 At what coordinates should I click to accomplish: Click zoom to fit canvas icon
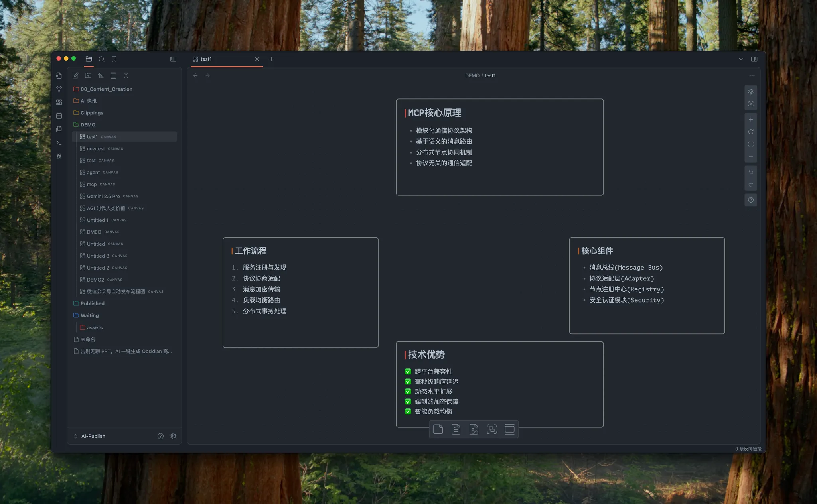pyautogui.click(x=751, y=144)
